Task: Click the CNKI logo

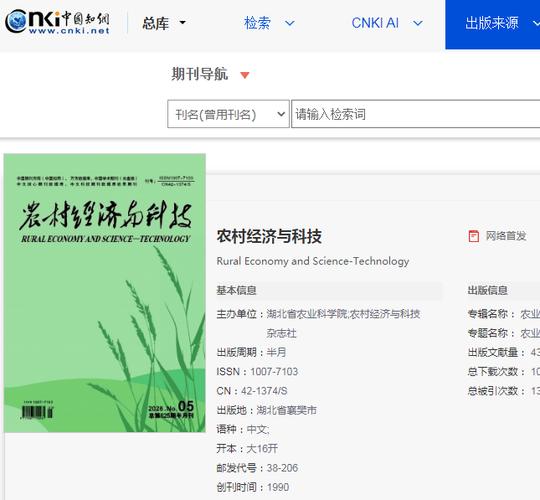Action: coord(58,22)
